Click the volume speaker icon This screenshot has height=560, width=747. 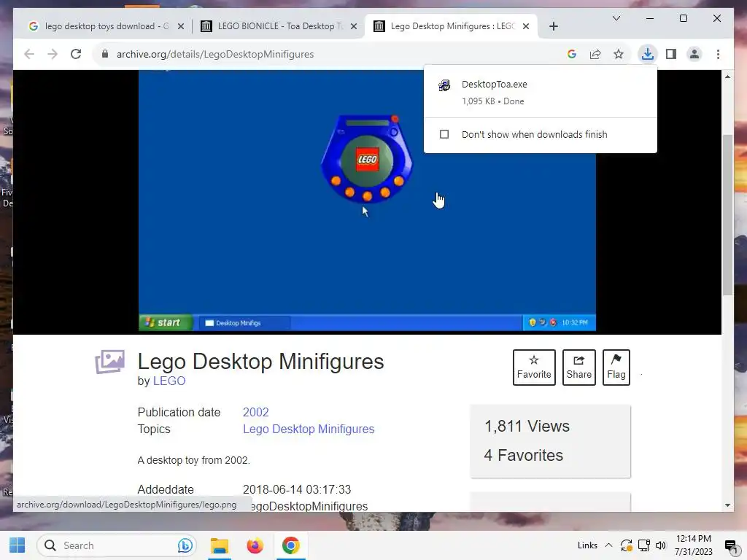(661, 545)
